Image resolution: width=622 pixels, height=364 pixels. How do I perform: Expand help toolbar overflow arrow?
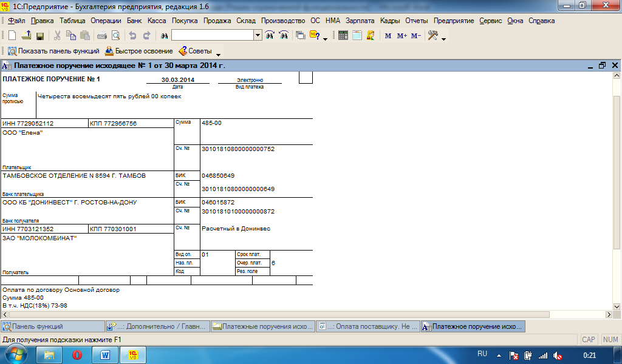click(326, 39)
